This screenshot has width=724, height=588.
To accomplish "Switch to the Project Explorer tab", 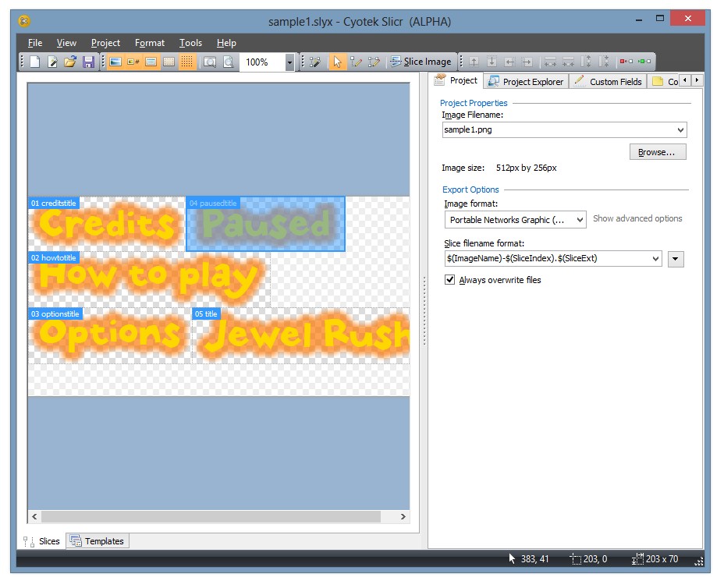I will click(526, 82).
